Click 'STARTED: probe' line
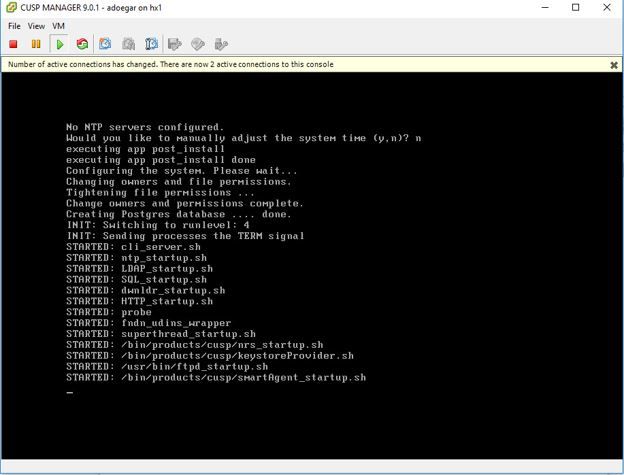 pos(109,312)
